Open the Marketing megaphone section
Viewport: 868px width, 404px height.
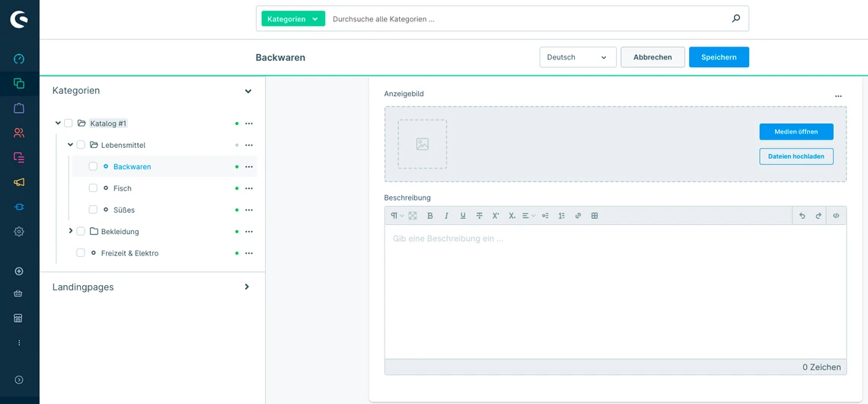pos(19,182)
